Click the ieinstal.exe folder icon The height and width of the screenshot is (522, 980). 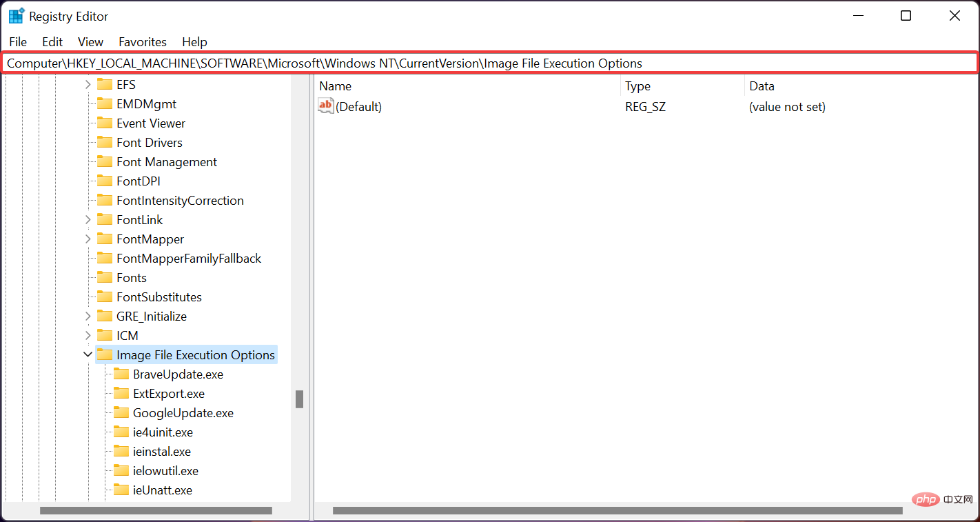tap(121, 451)
